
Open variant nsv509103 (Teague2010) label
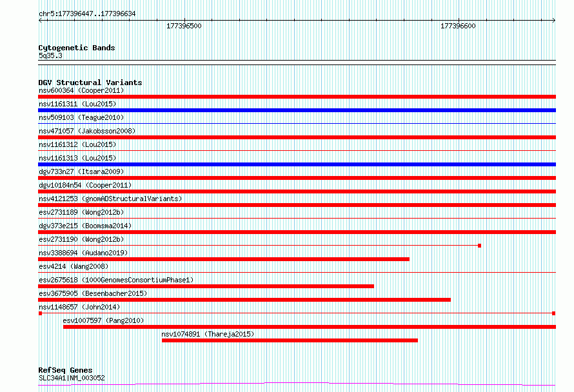[81, 117]
